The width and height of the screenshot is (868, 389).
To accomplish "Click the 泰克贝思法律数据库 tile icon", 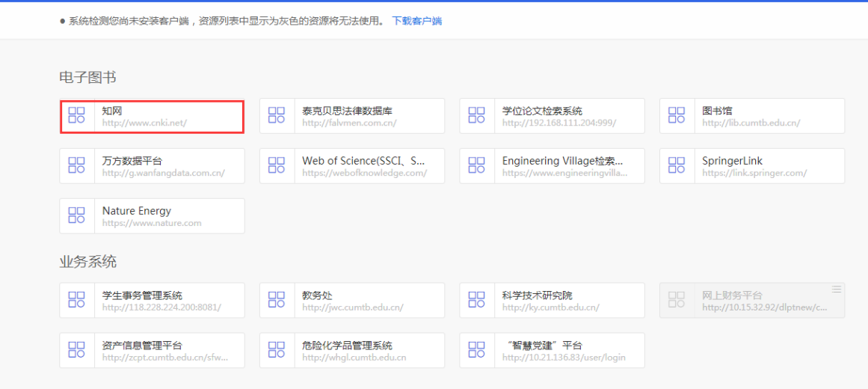I will [277, 115].
